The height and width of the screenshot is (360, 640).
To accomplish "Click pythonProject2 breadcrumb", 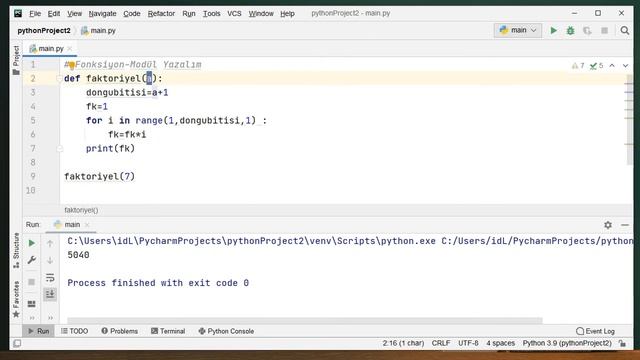I will tap(44, 31).
